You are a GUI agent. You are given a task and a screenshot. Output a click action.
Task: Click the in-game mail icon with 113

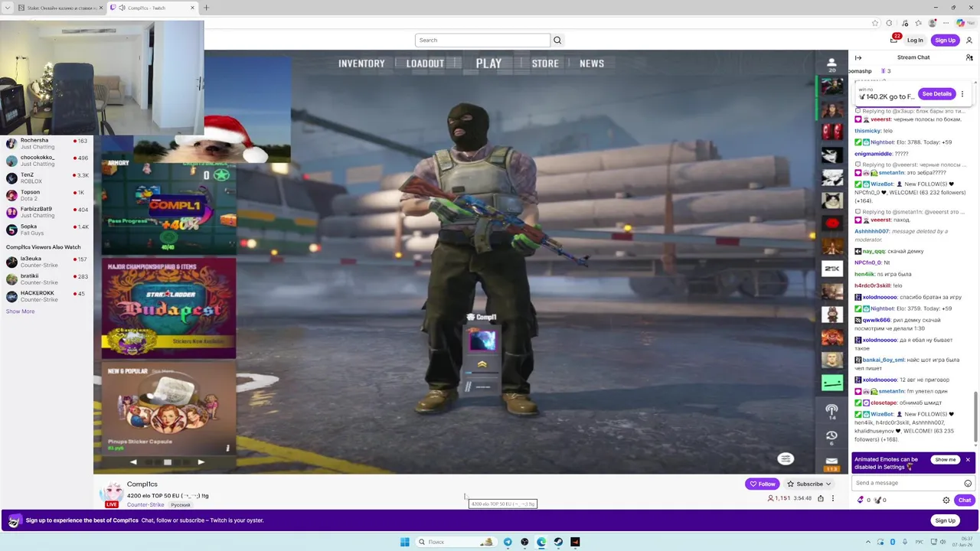831,462
